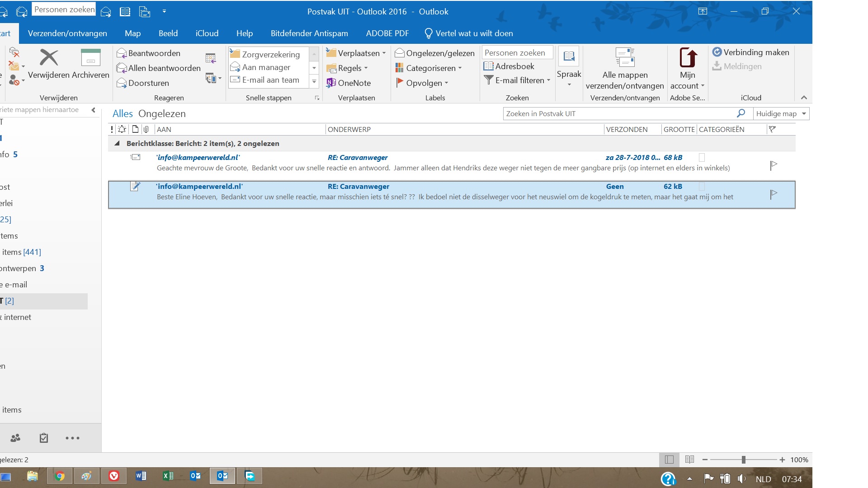Adjust the zoom slider handle
The height and width of the screenshot is (488, 868).
744,460
